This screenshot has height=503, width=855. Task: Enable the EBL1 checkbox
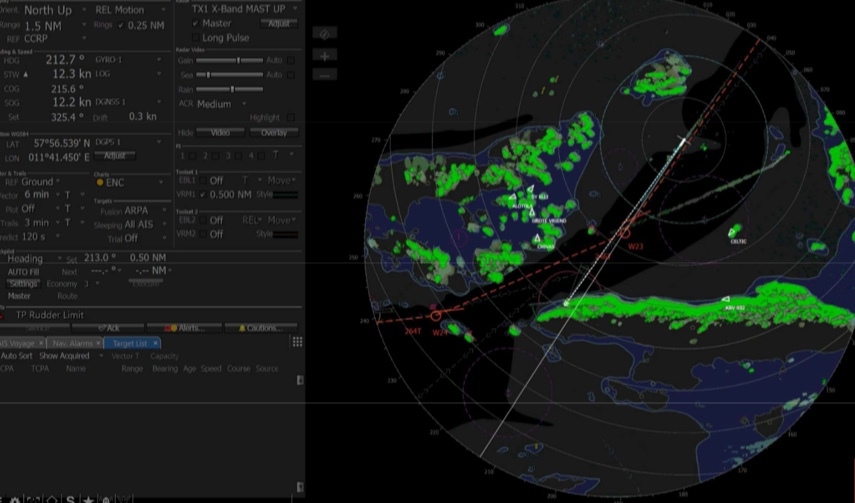point(203,180)
